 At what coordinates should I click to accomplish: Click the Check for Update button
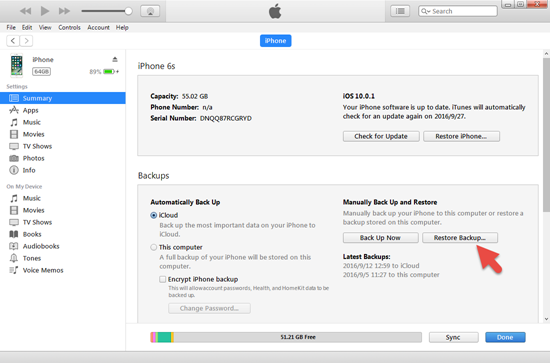coord(381,136)
